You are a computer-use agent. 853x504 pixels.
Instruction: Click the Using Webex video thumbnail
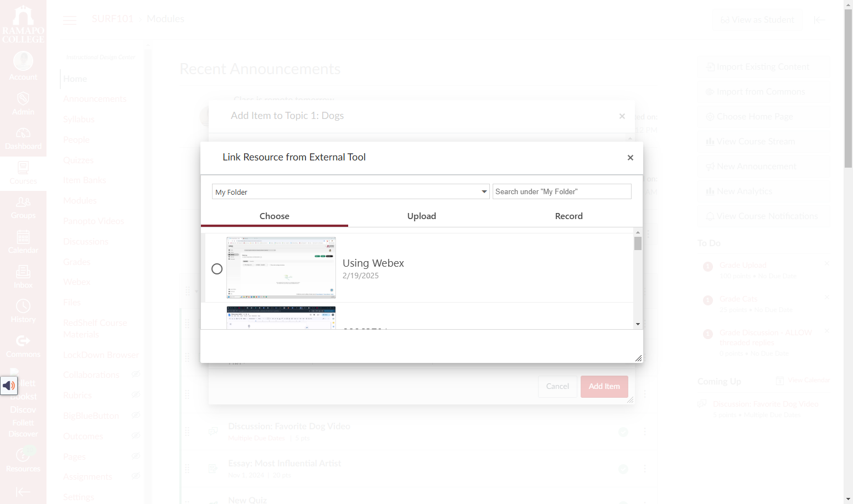(281, 268)
